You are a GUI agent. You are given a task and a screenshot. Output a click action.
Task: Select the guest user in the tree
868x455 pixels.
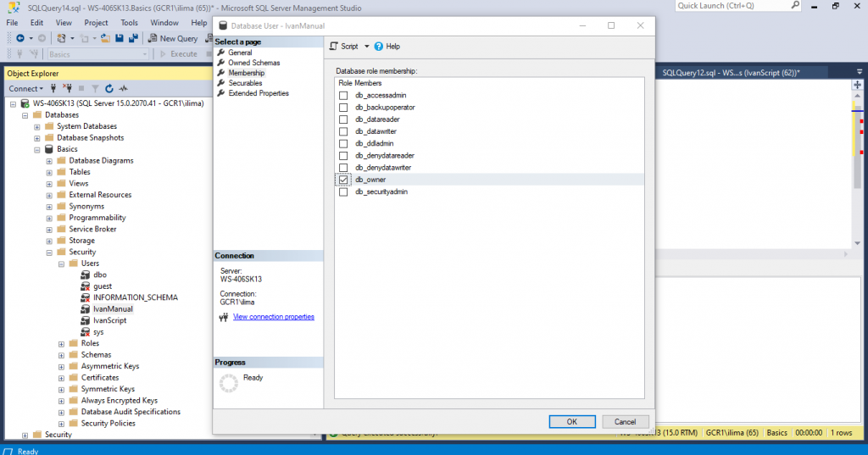point(103,286)
